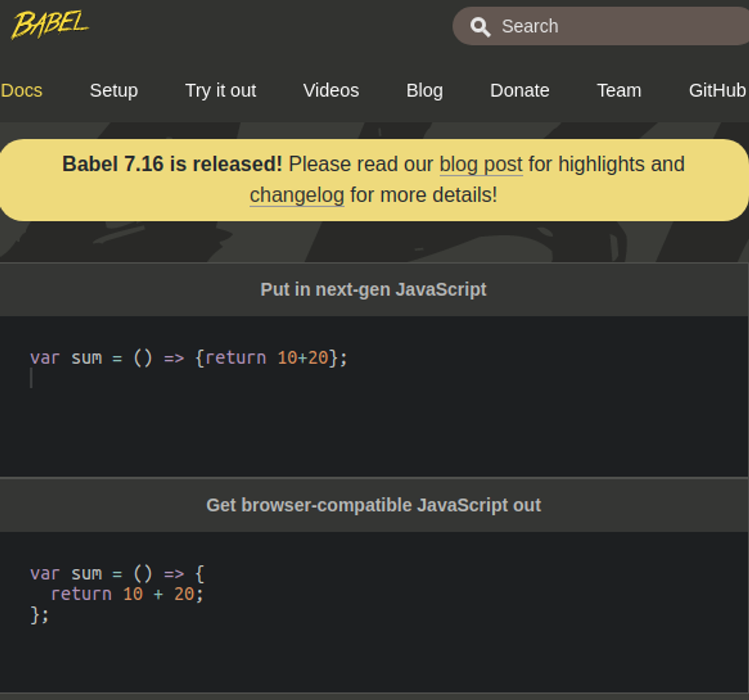Image resolution: width=749 pixels, height=700 pixels.
Task: Open the Blog nav item
Action: 424,90
